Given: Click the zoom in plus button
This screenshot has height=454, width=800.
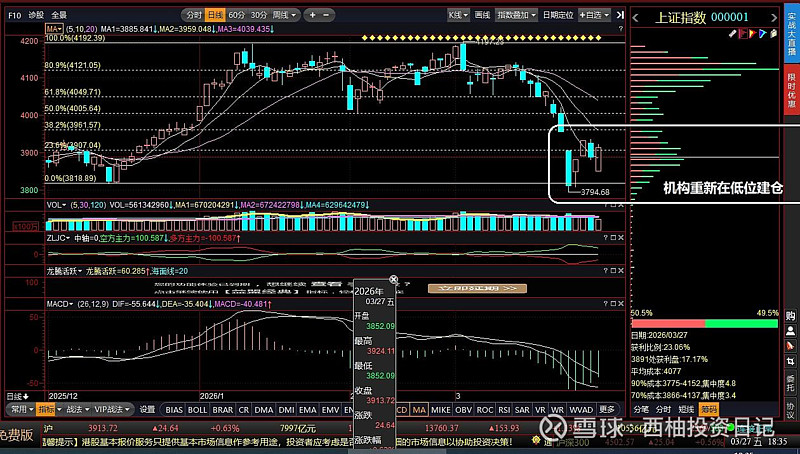Looking at the screenshot, I should [312, 15].
